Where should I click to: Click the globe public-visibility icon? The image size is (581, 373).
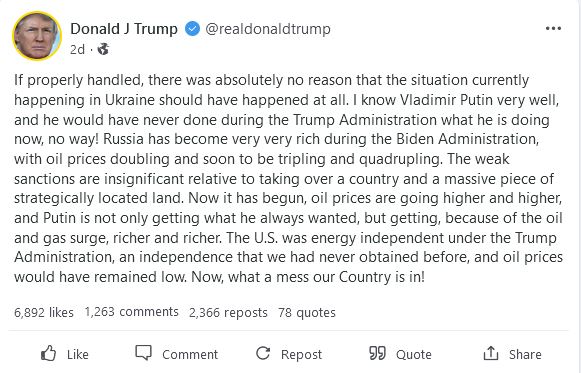(x=103, y=49)
